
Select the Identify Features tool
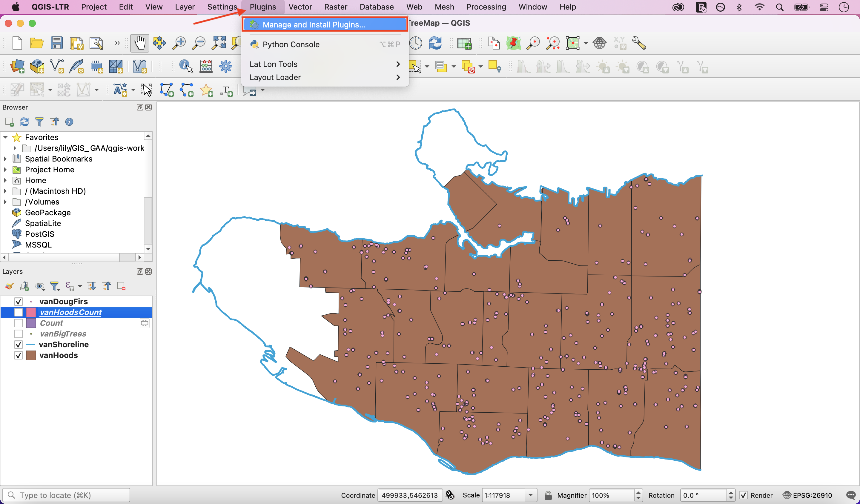tap(186, 66)
